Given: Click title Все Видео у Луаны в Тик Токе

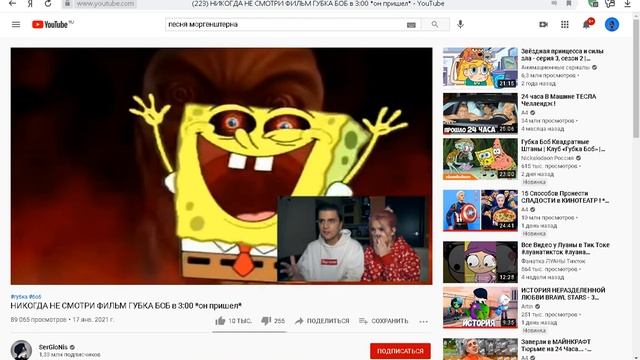Looking at the screenshot, I should click(x=565, y=248).
